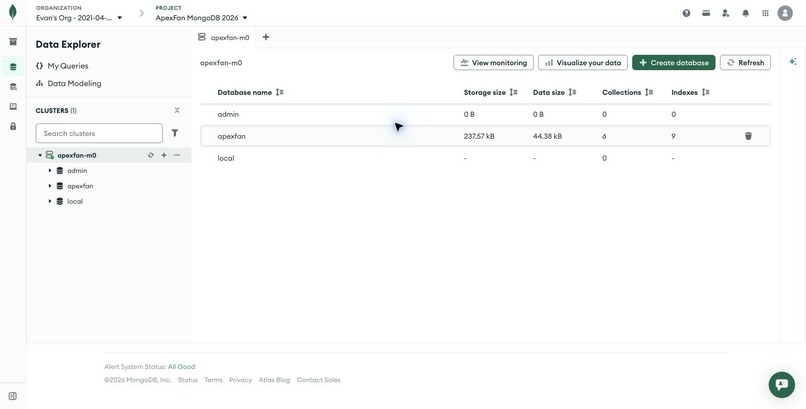Click the 237.57 kB storage size cell
This screenshot has width=806, height=409.
coord(479,136)
